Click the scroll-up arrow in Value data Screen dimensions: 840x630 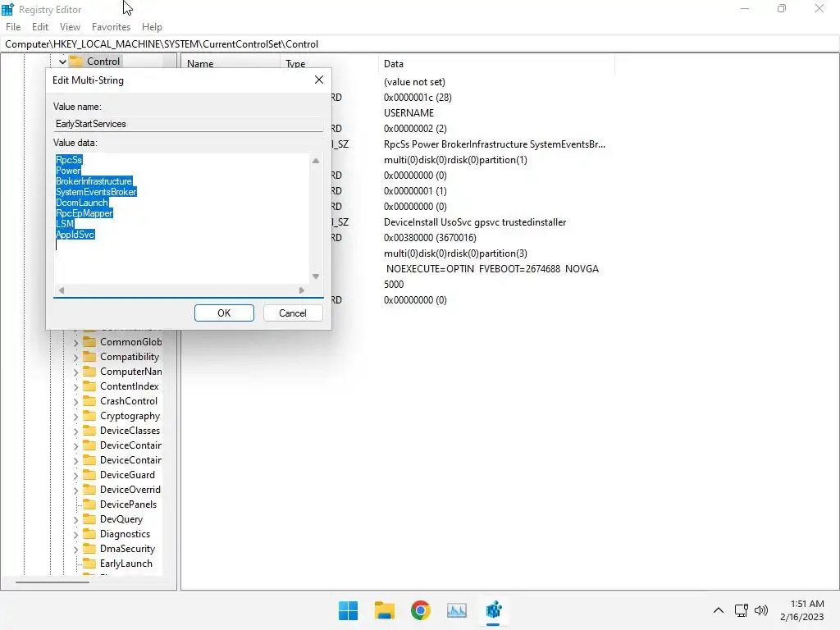(316, 161)
